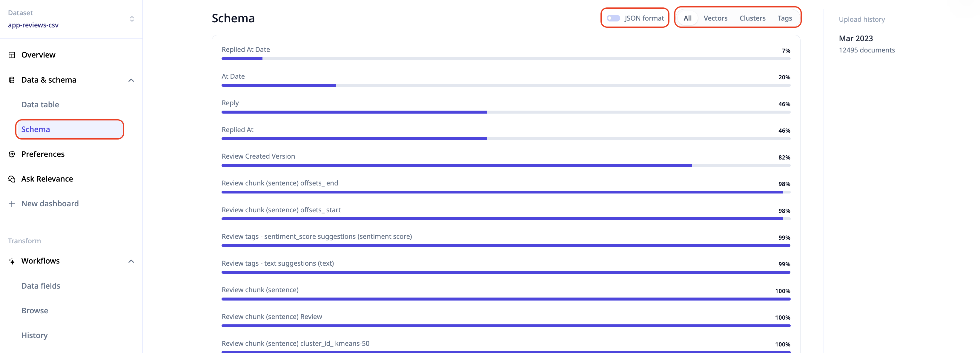Open the Data table page

[x=40, y=104]
